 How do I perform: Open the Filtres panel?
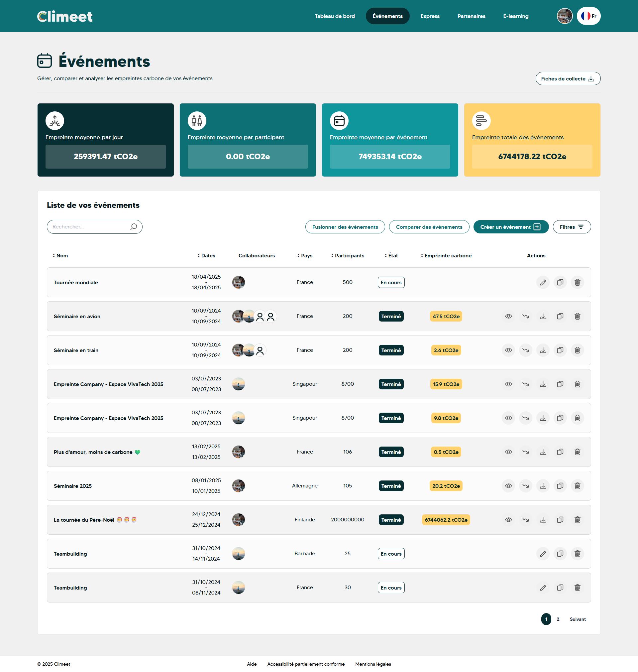coord(571,227)
